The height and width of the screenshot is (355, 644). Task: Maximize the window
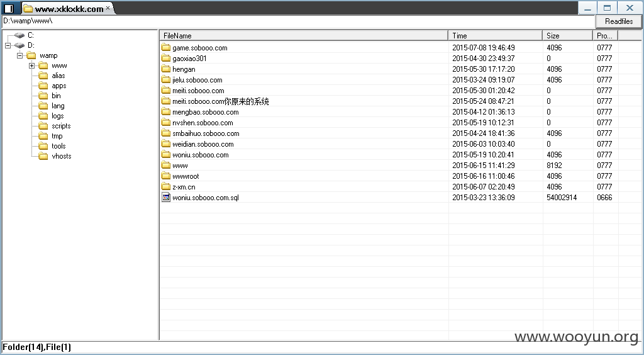pyautogui.click(x=608, y=8)
